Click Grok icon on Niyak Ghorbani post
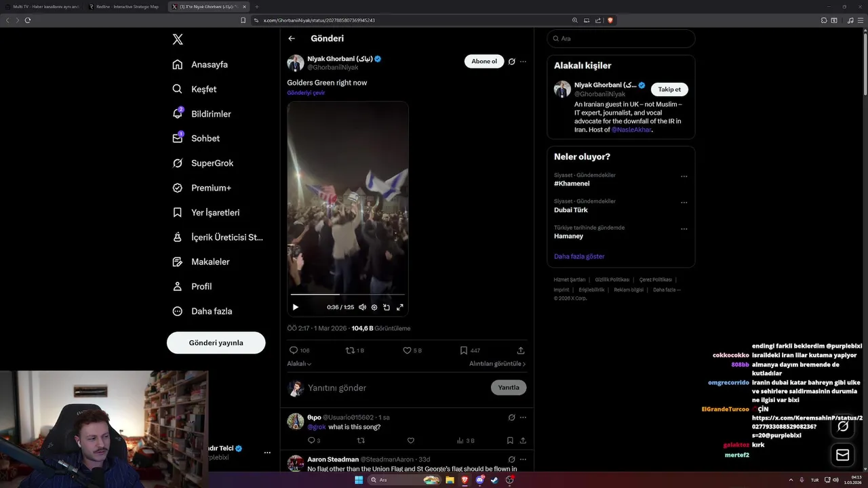 (512, 62)
